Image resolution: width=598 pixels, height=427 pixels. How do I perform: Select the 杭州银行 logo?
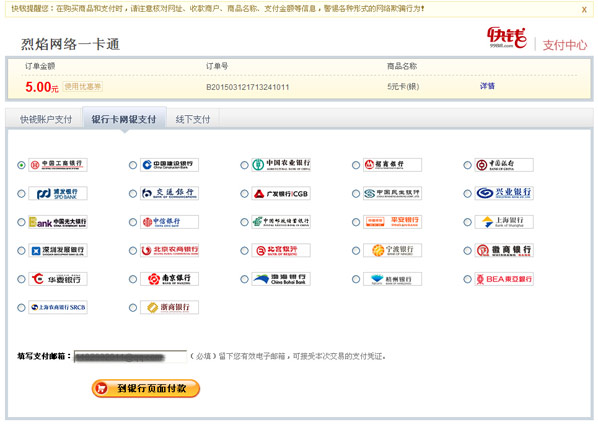pos(392,279)
